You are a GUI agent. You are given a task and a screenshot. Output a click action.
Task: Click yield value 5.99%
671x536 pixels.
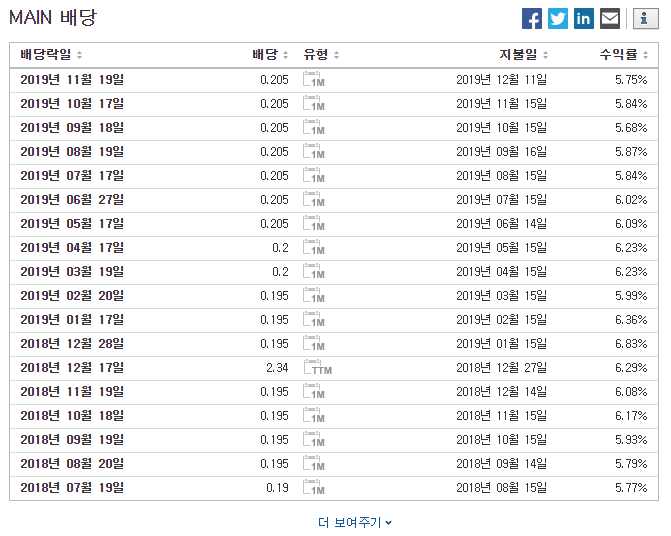(x=631, y=295)
